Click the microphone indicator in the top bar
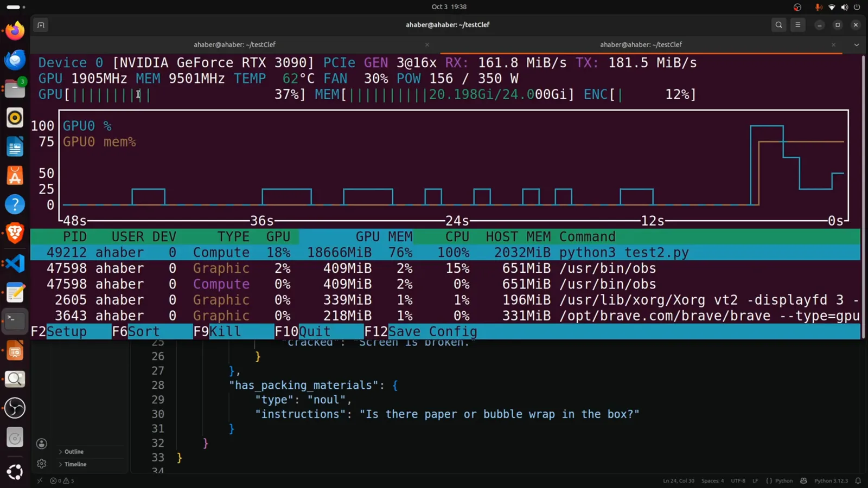The width and height of the screenshot is (868, 488). pos(818,7)
